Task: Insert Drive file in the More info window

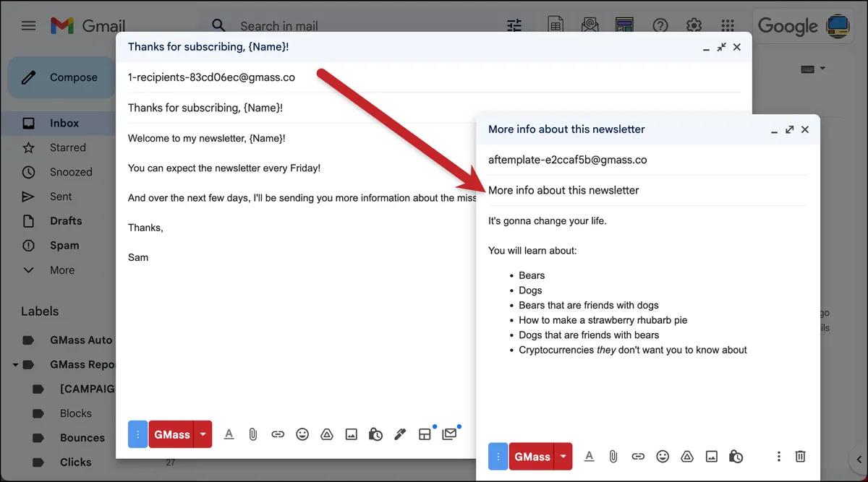Action: click(x=687, y=457)
